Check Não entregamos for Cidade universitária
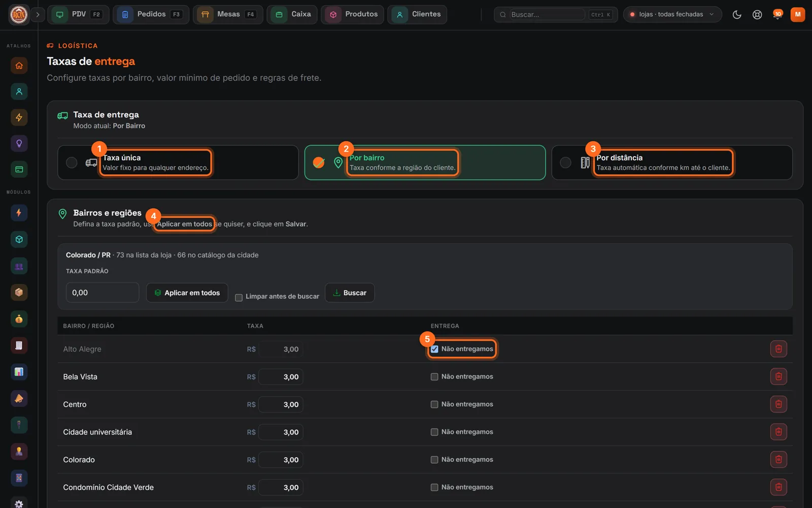812x508 pixels. (434, 432)
